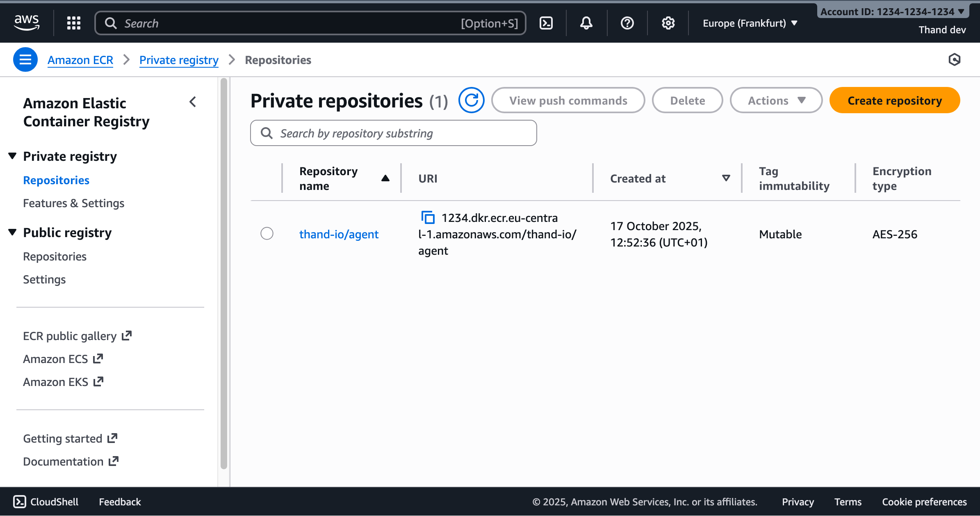Refresh the private repositories list

click(472, 100)
